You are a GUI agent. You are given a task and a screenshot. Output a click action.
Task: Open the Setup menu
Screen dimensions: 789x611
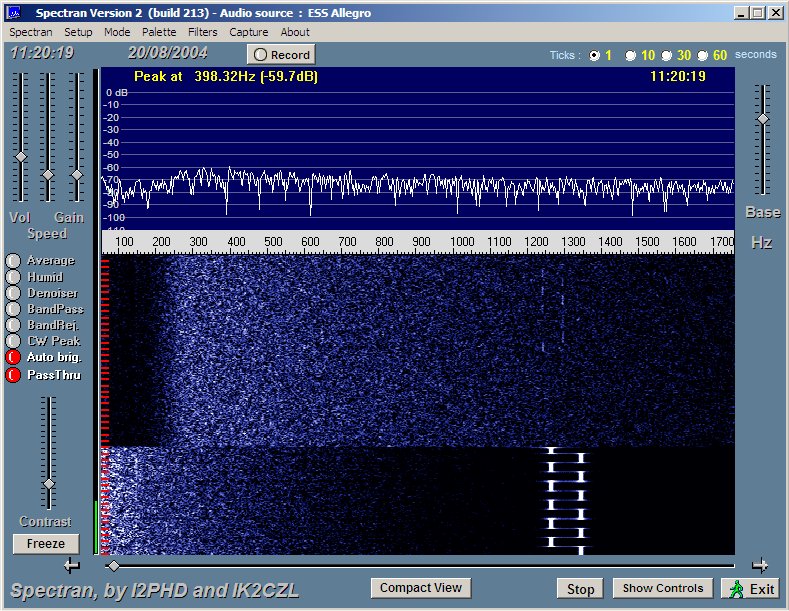pyautogui.click(x=78, y=32)
